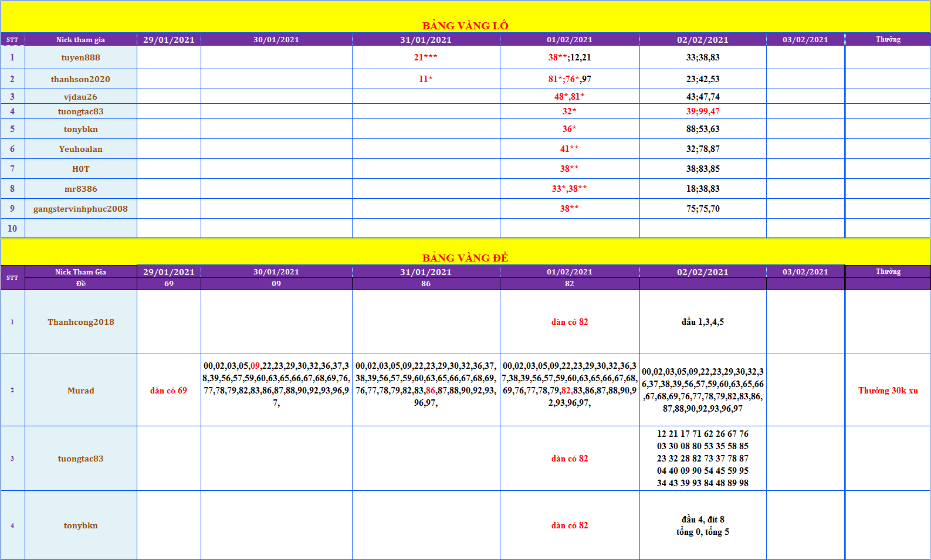Viewport: 931px width, 560px height.
Task: Click the '48*,81*' cell
Action: click(570, 97)
